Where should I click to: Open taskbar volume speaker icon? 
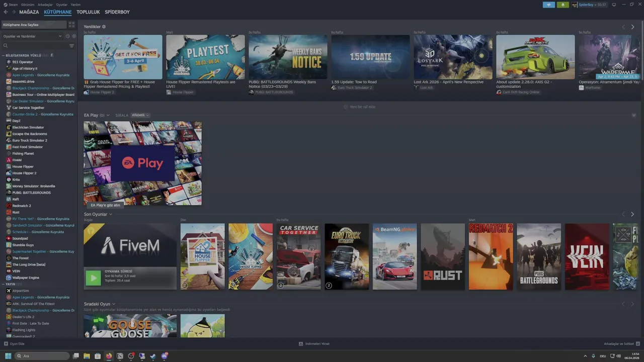click(x=618, y=356)
